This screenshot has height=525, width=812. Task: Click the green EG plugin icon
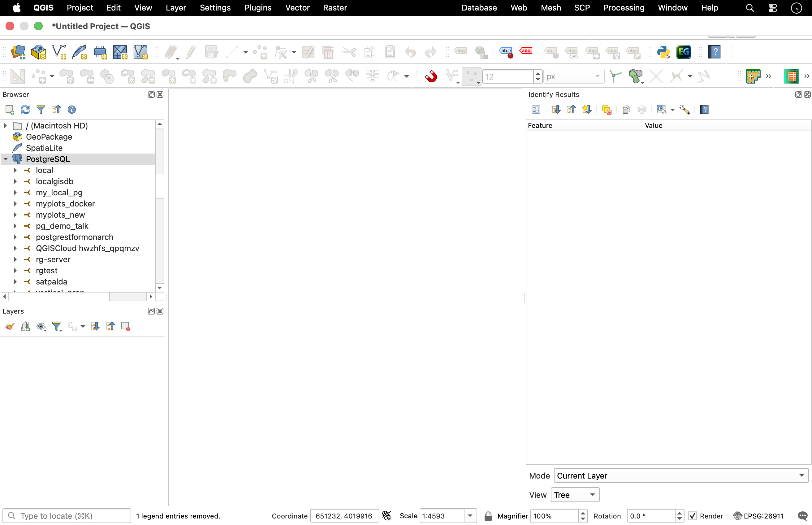coord(684,52)
